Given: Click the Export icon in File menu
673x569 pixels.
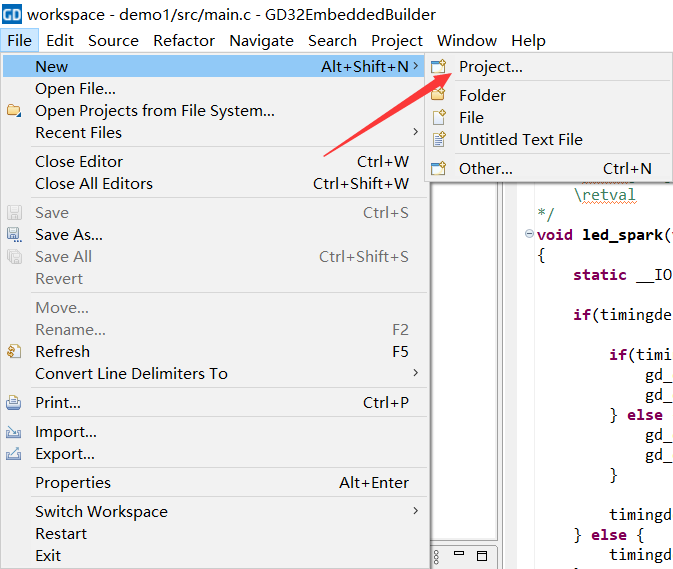Looking at the screenshot, I should [x=14, y=454].
